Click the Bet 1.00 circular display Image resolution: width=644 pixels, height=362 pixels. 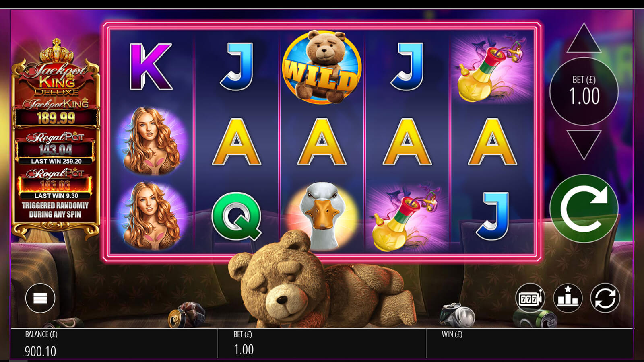(x=584, y=91)
